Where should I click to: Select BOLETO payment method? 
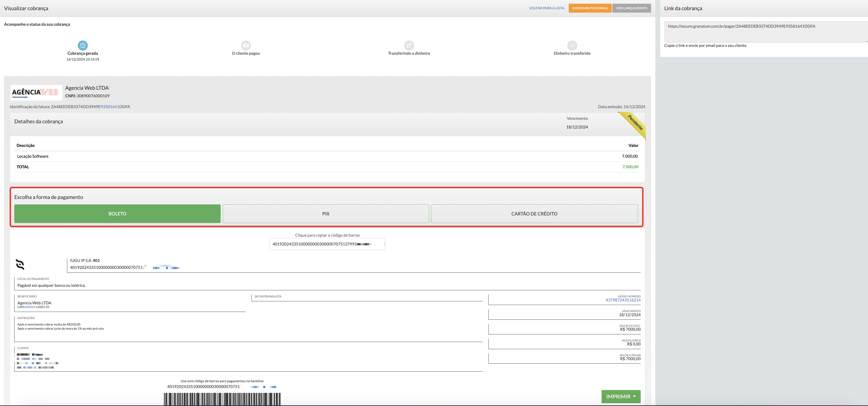coord(117,214)
